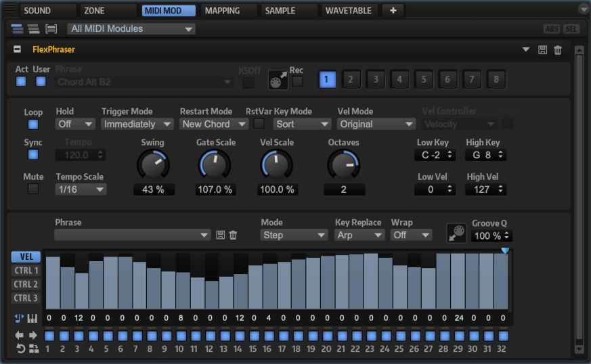Enable the Mute checkbox
The image size is (591, 364).
[x=33, y=189]
